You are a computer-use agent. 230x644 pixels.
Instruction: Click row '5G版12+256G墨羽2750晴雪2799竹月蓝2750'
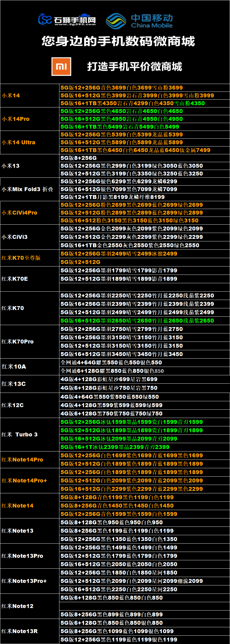click(144, 329)
